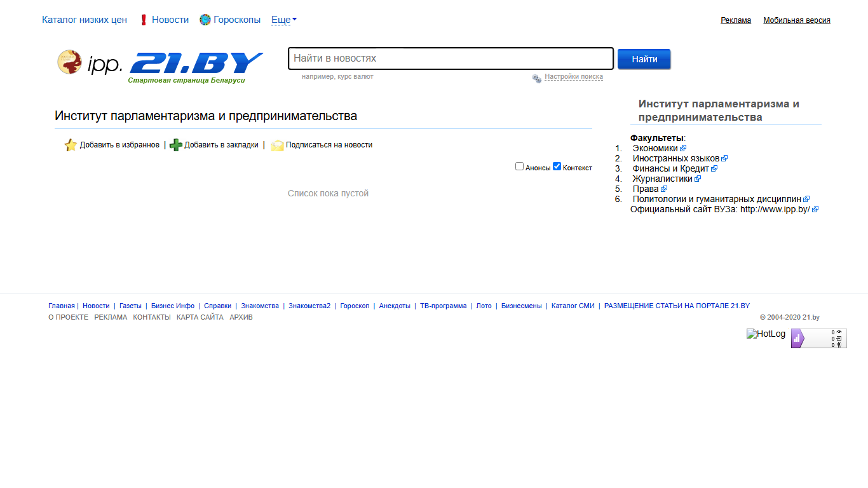Click example text например, курс валют
The width and height of the screenshot is (868, 488).
[337, 76]
